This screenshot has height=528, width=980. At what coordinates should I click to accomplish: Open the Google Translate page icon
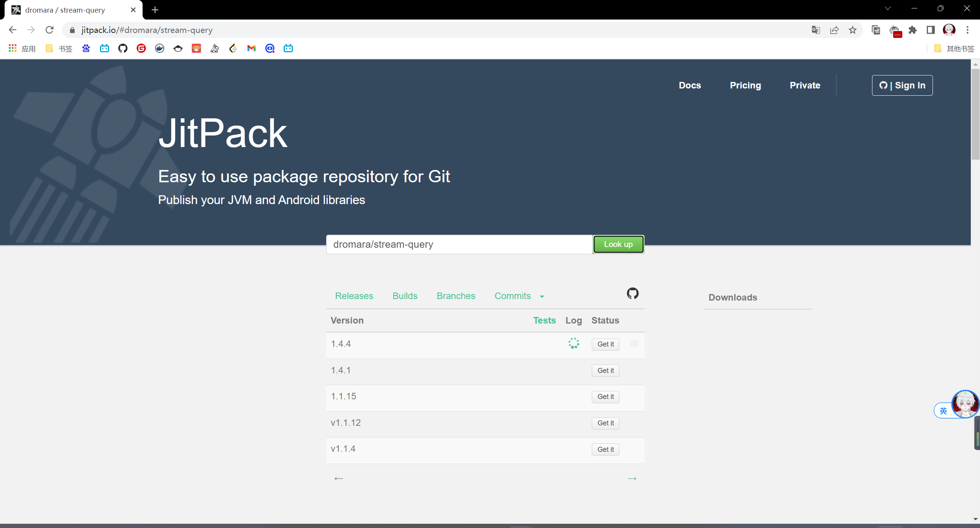816,30
